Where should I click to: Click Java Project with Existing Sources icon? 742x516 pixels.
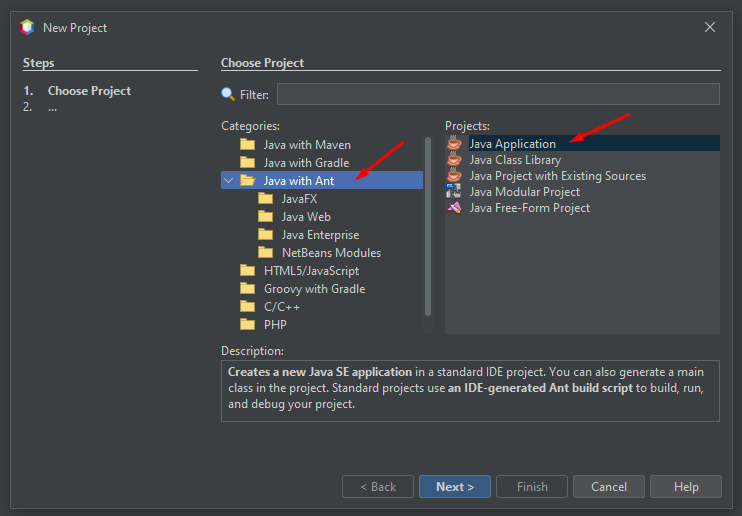(454, 176)
